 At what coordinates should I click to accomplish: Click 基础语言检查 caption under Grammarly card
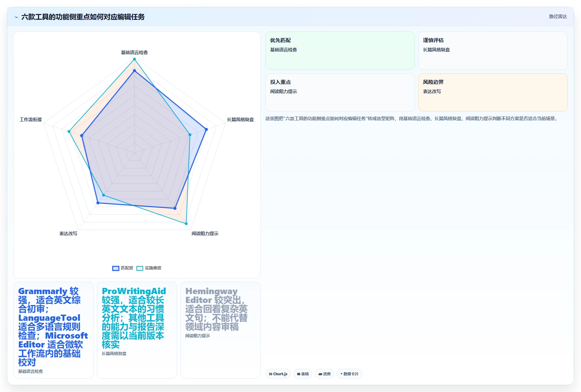[x=30, y=371]
